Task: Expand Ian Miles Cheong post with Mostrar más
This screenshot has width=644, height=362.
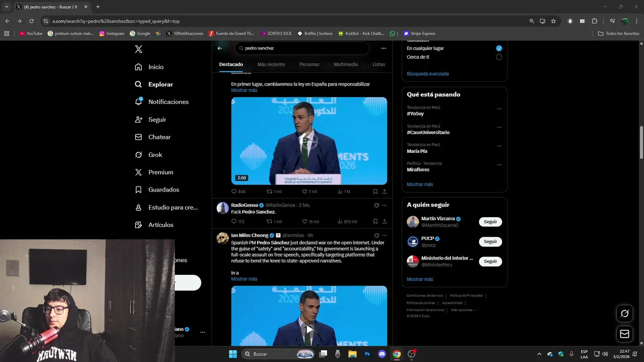Action: [244, 279]
